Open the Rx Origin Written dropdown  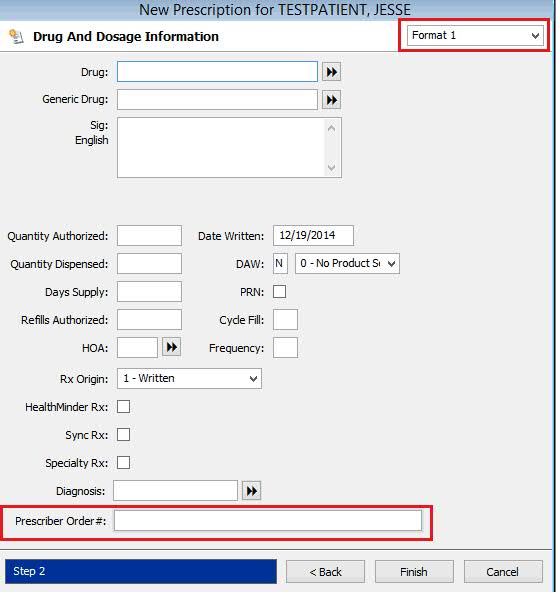(x=189, y=378)
